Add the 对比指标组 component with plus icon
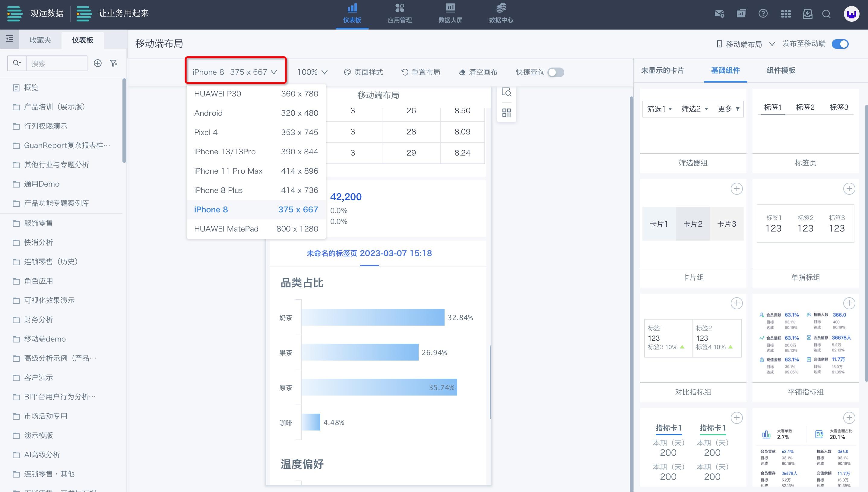Screen dimensions: 868x492 tap(737, 303)
